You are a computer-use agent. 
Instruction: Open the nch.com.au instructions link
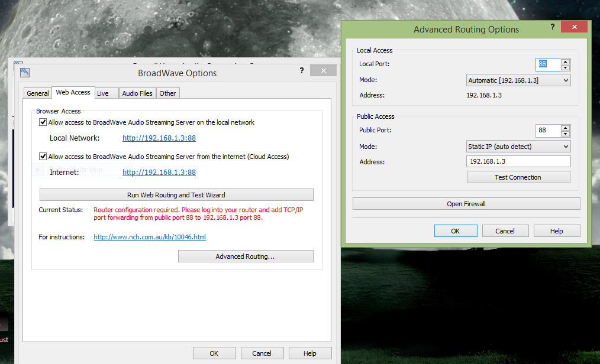click(x=150, y=237)
